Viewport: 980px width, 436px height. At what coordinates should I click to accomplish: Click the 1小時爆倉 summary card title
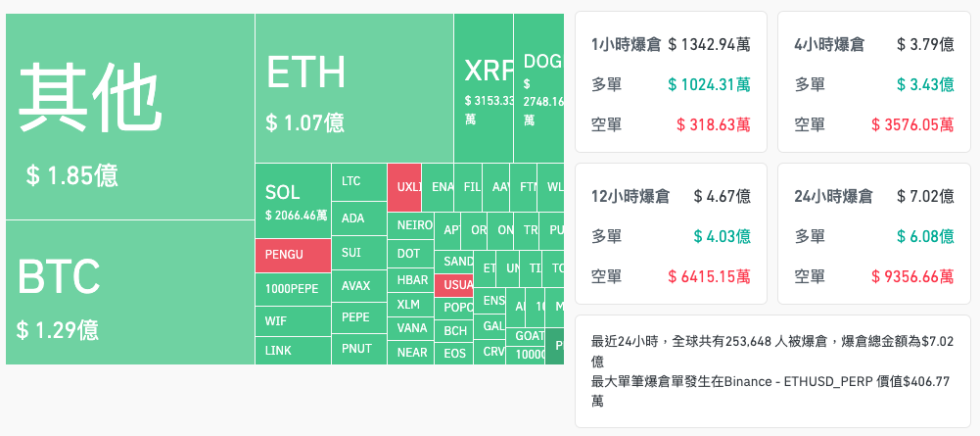click(625, 44)
